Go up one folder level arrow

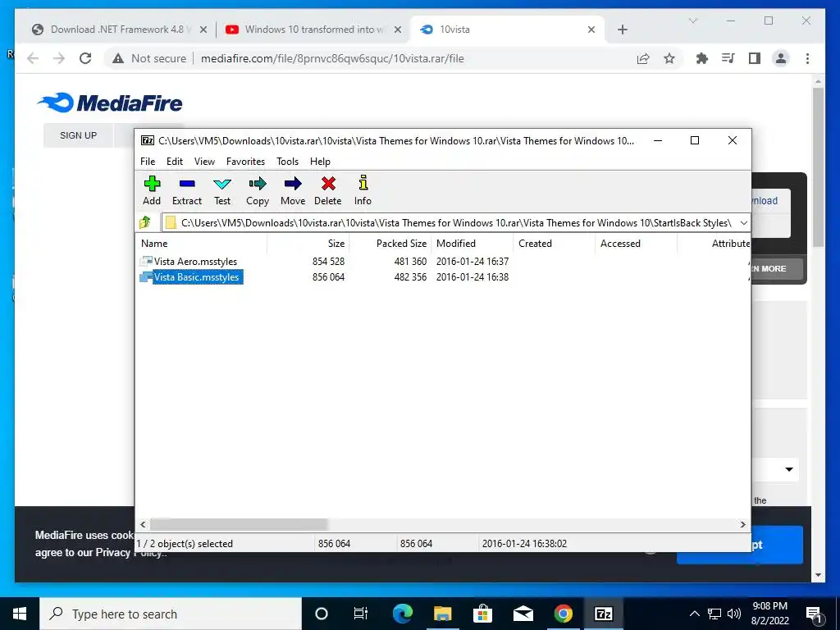click(x=145, y=222)
